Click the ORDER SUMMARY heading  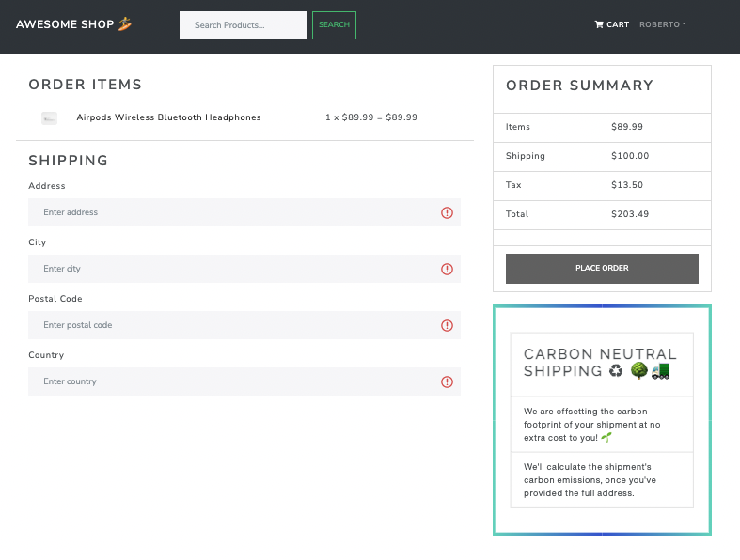click(579, 86)
